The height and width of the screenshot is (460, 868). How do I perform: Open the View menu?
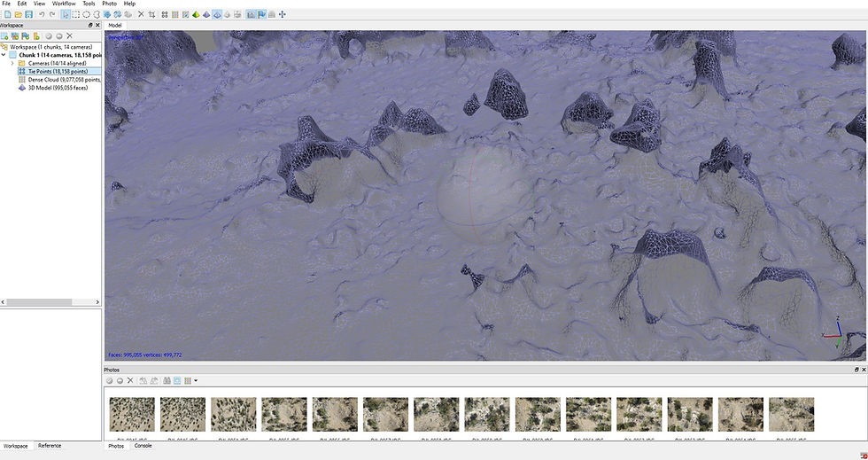click(x=39, y=4)
